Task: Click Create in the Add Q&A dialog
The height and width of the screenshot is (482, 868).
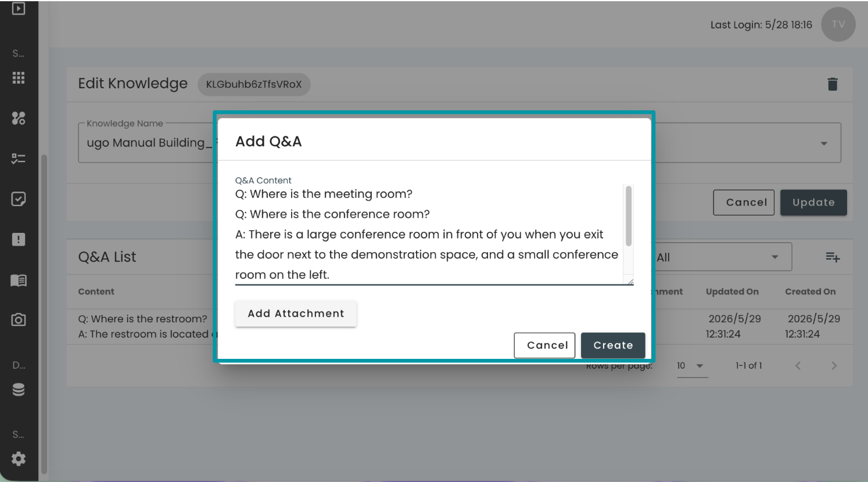Action: (x=613, y=346)
